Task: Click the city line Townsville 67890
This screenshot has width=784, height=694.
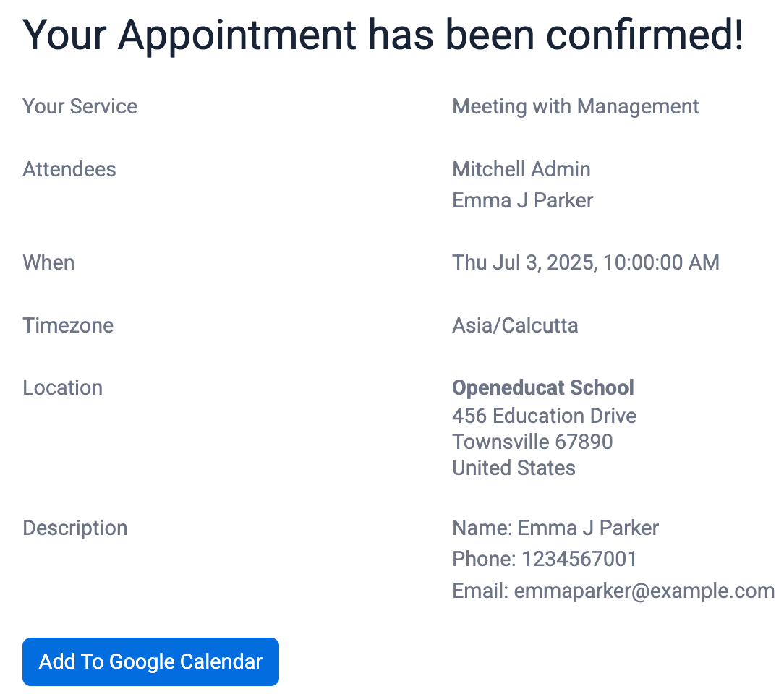Action: point(532,442)
